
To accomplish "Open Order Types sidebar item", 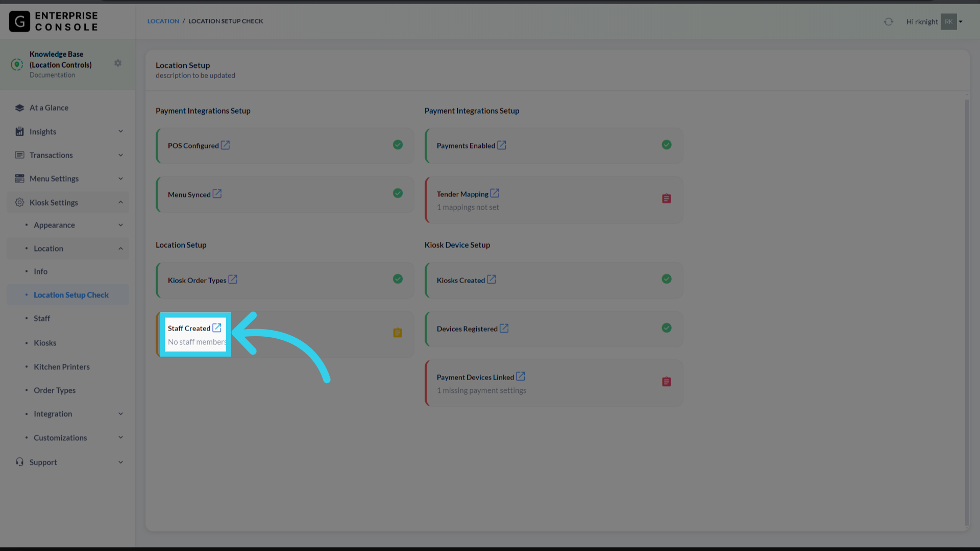I will (55, 390).
